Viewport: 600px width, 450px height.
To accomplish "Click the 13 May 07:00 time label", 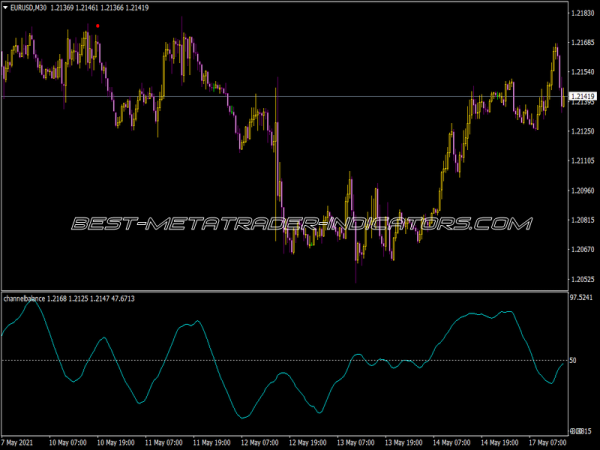I will [x=355, y=441].
